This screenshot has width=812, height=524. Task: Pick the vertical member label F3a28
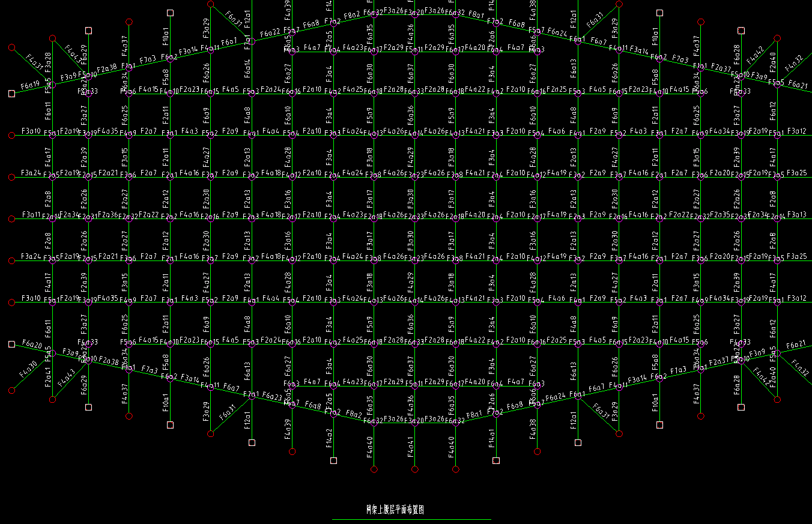[48, 62]
